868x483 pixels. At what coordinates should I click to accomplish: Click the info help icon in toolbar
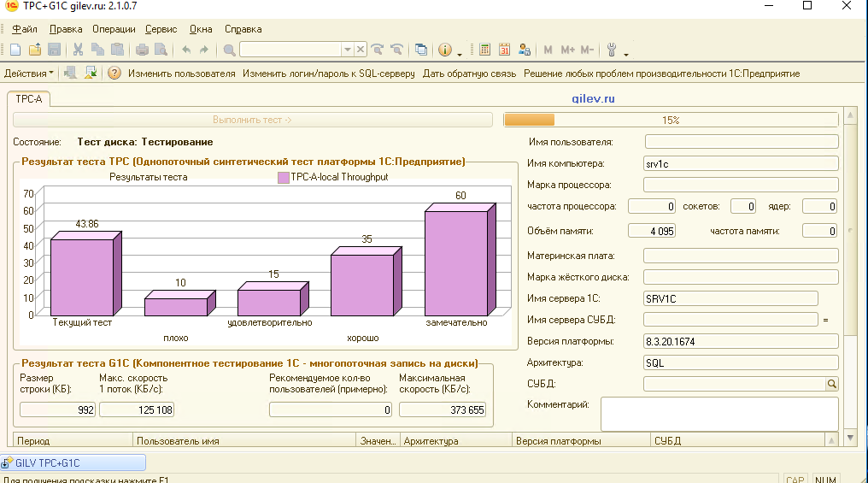pyautogui.click(x=444, y=50)
